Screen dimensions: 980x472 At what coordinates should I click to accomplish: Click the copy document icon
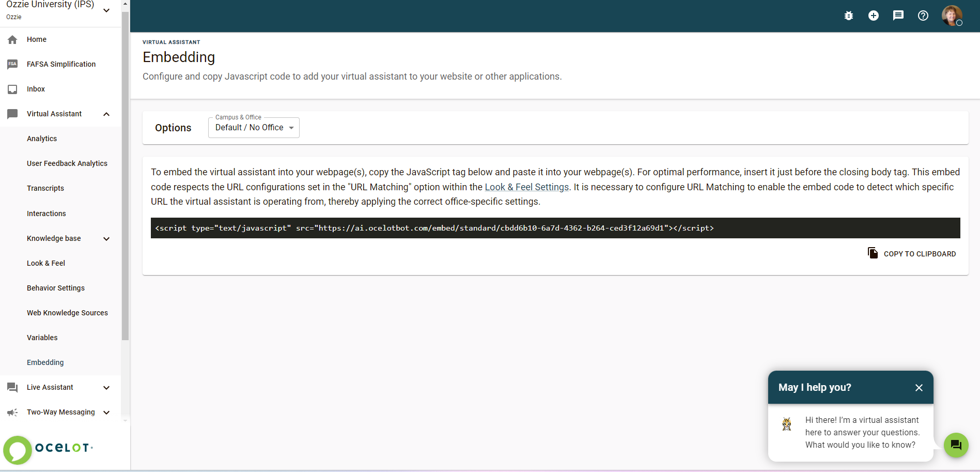click(873, 253)
